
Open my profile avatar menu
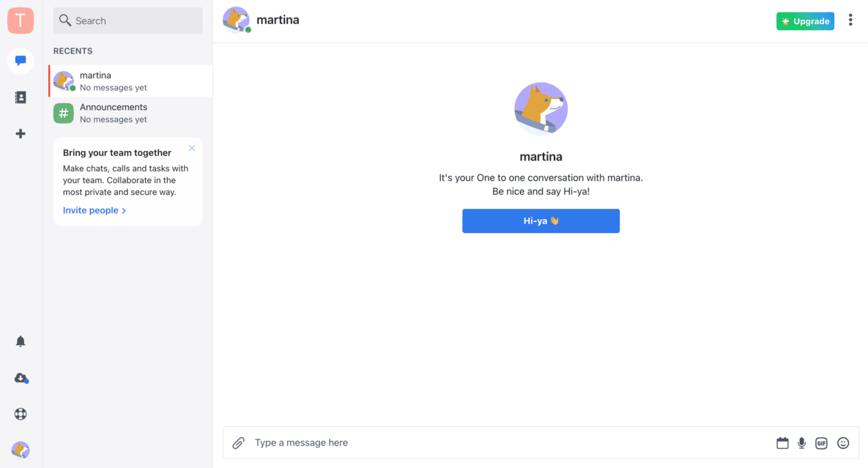tap(21, 450)
